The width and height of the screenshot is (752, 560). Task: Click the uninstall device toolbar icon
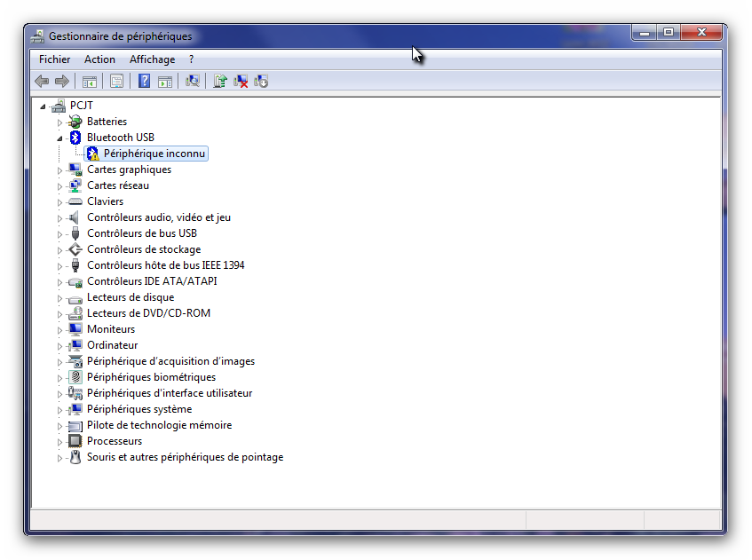coord(241,82)
